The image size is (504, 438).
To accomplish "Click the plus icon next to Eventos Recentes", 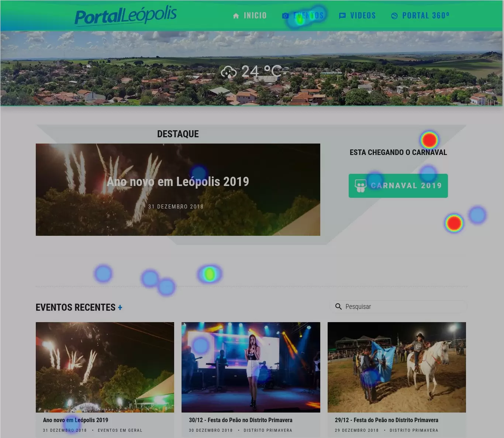I will 120,307.
